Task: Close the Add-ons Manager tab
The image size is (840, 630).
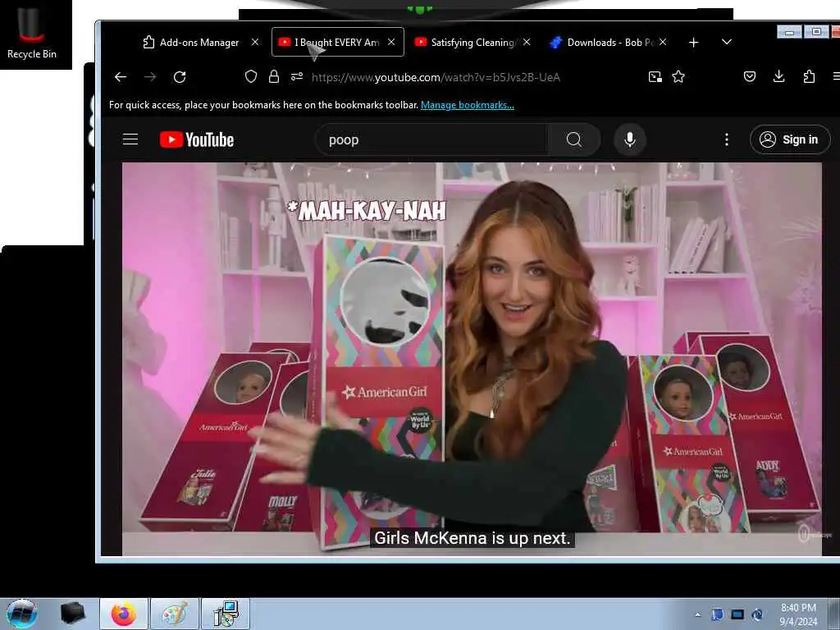Action: coord(255,42)
